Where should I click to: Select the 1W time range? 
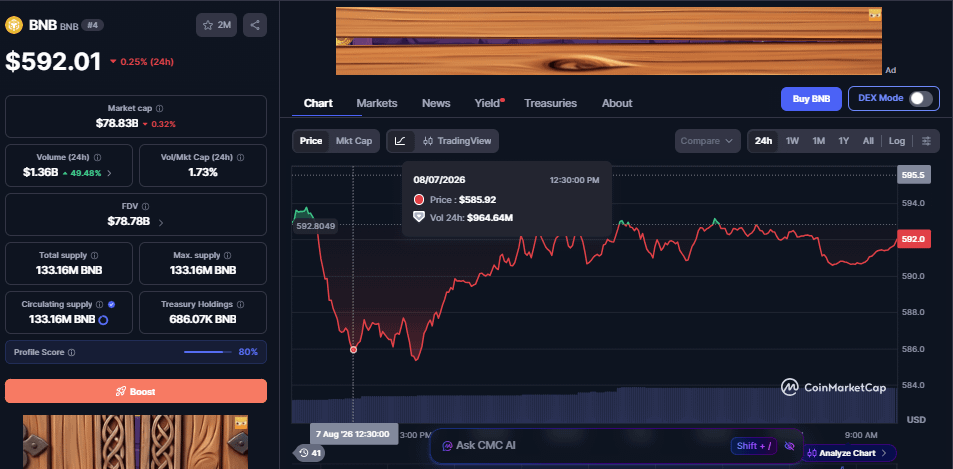coord(793,141)
